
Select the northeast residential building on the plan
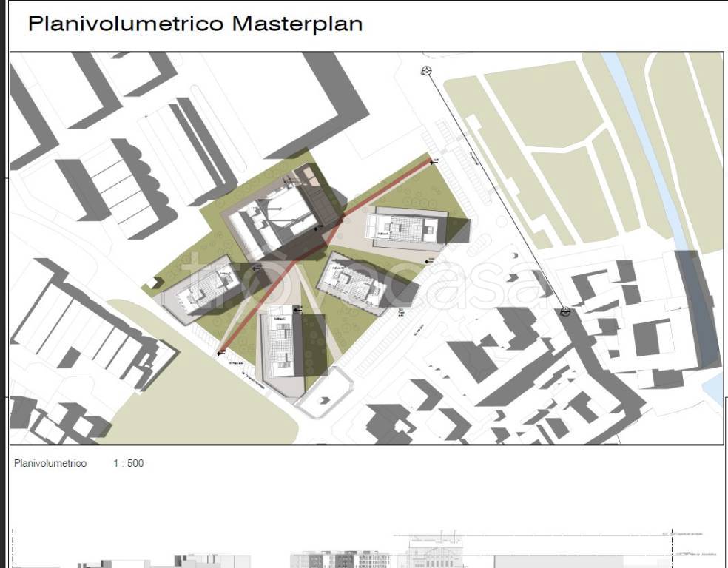[x=407, y=226]
